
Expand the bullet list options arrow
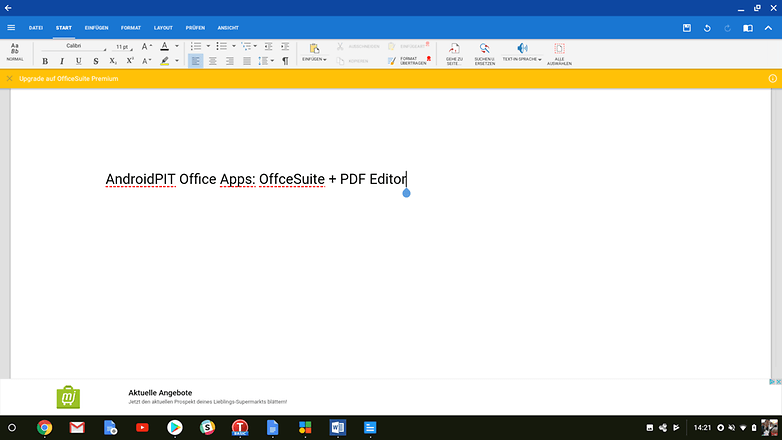(x=233, y=46)
